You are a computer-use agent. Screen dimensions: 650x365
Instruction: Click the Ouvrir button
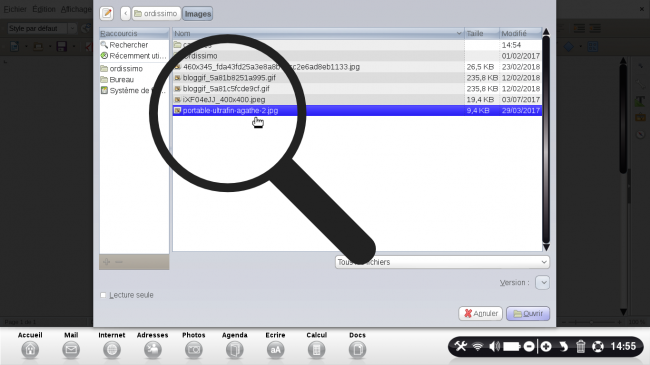click(x=528, y=314)
